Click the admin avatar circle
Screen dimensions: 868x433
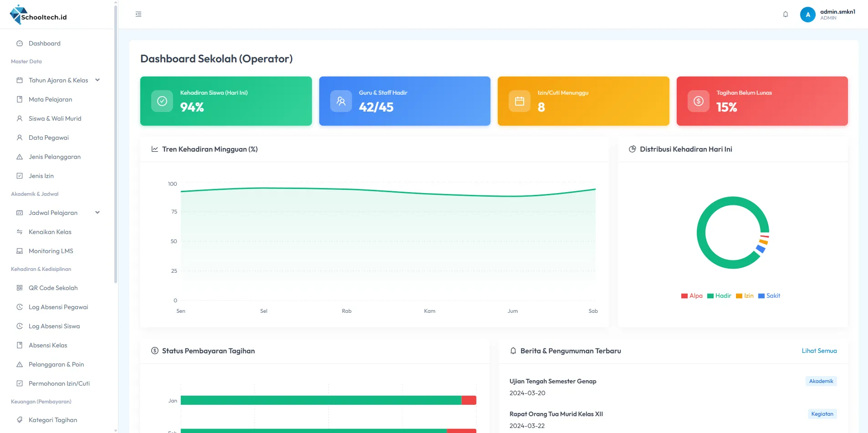click(808, 15)
